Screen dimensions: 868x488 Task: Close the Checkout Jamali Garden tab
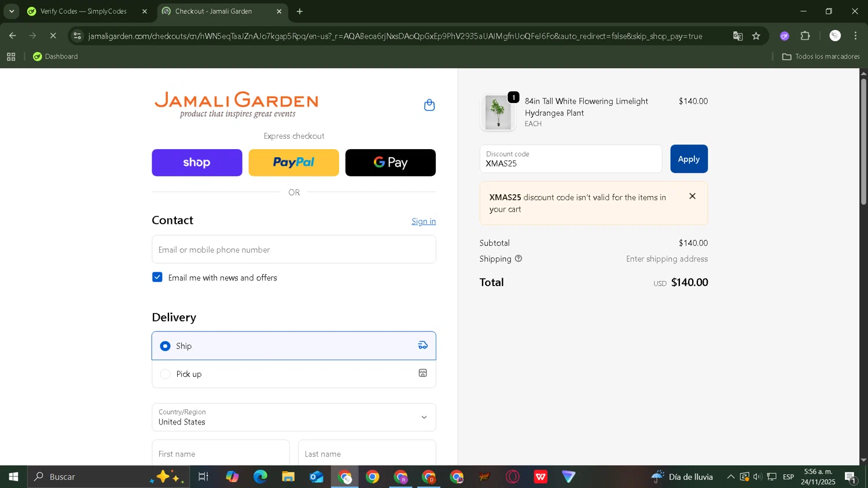coord(279,11)
